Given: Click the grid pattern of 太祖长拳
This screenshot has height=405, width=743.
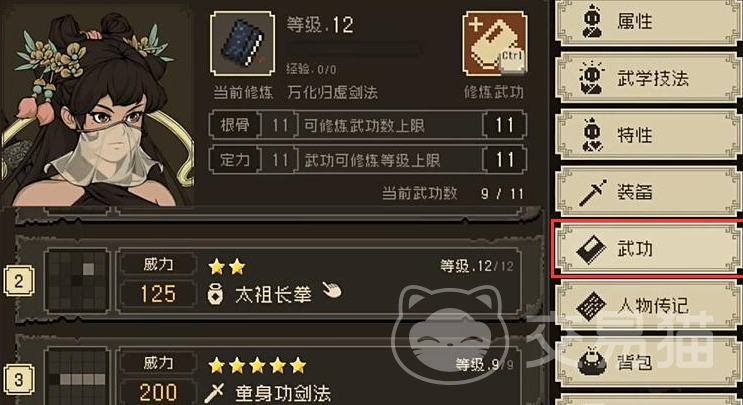Looking at the screenshot, I should pyautogui.click(x=77, y=281).
